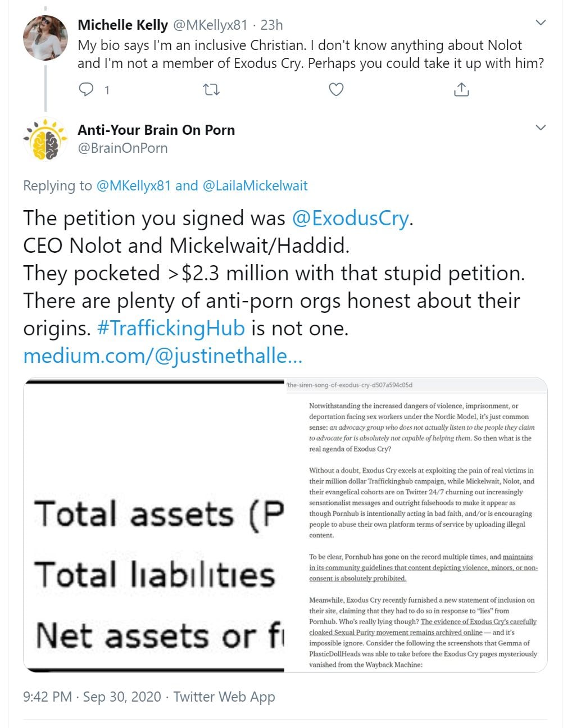View the Total assets image attachment
Viewport: 572px width, 728px height.
coord(154,525)
